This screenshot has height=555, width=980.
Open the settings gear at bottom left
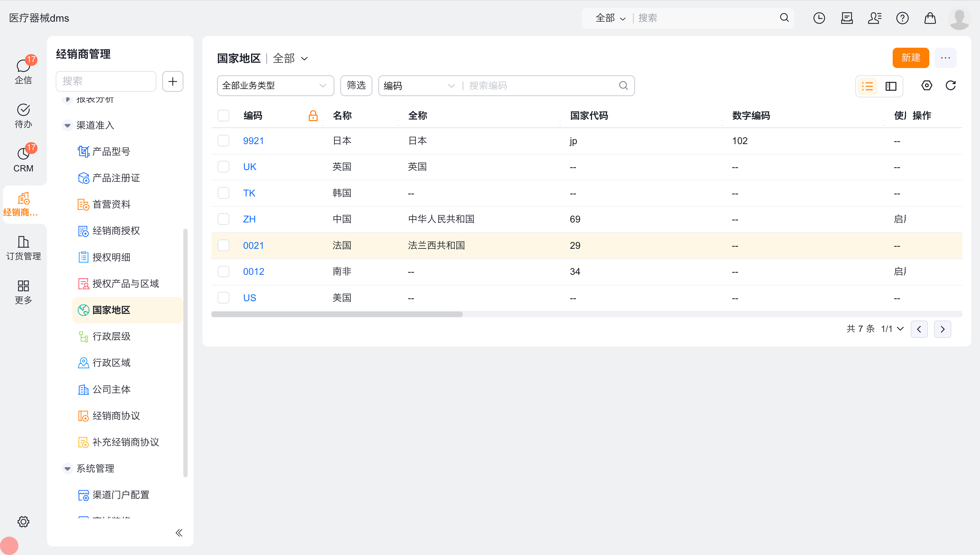click(x=23, y=521)
